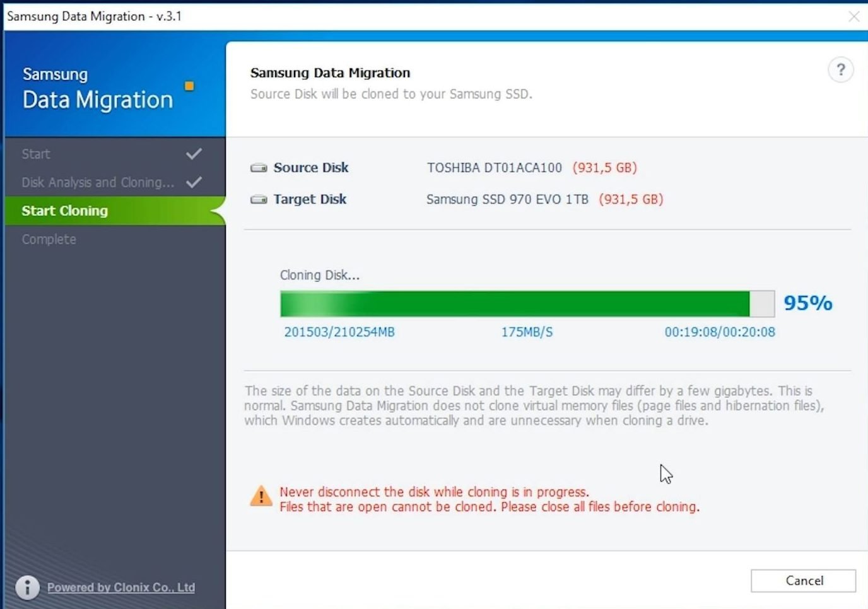Click the checkmark beside Start step
Image resolution: width=868 pixels, height=609 pixels.
click(x=192, y=153)
